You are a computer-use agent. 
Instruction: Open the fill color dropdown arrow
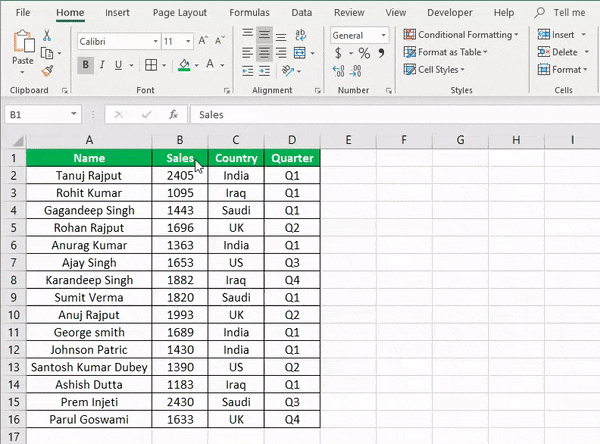tap(197, 65)
